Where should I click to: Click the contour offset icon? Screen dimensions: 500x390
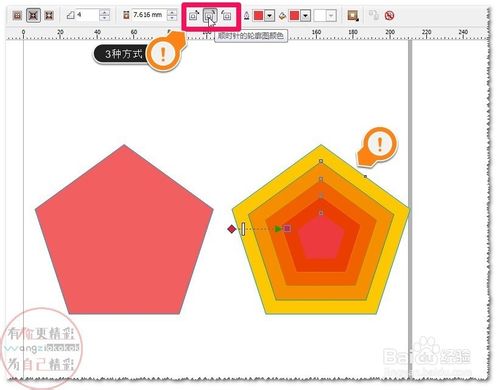126,15
